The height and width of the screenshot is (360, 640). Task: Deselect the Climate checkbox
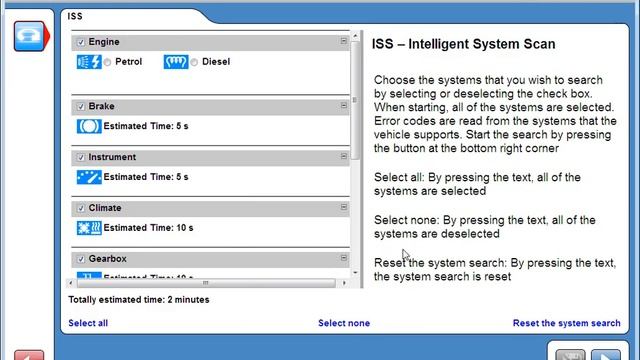click(81, 208)
